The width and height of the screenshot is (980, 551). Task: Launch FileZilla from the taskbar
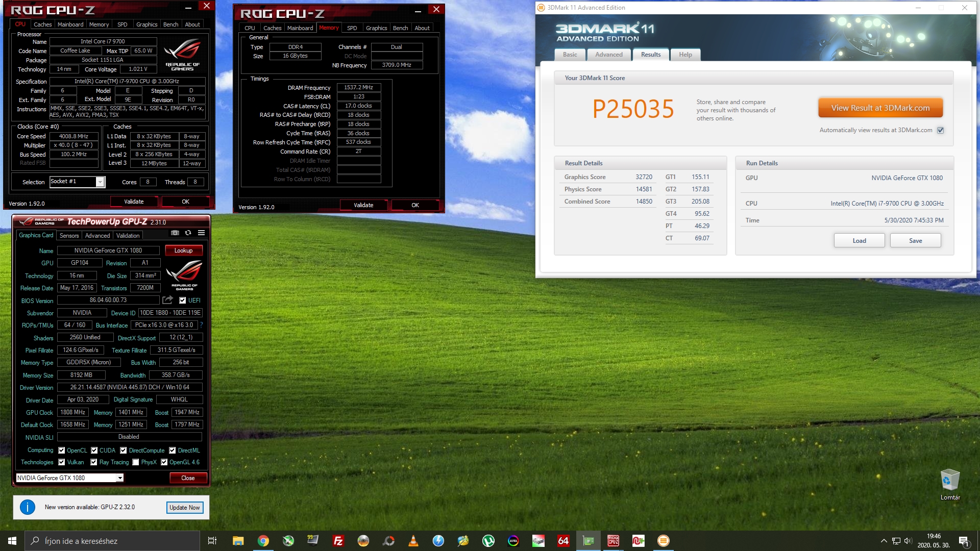click(338, 541)
